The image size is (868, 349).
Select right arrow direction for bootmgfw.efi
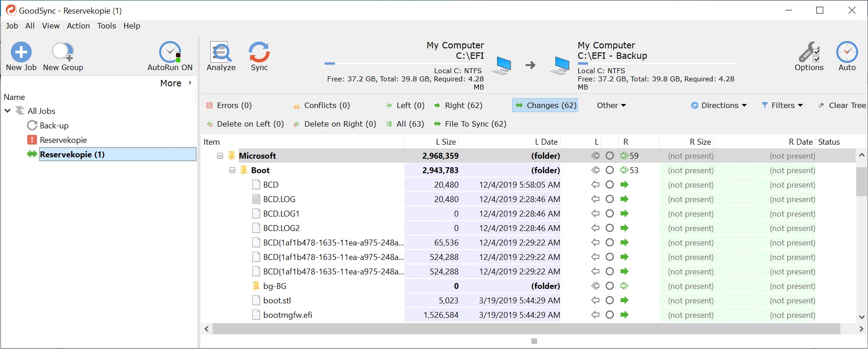625,315
